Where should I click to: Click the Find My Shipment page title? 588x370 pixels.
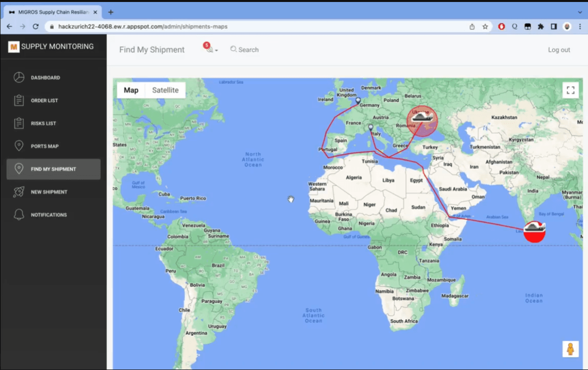point(152,50)
